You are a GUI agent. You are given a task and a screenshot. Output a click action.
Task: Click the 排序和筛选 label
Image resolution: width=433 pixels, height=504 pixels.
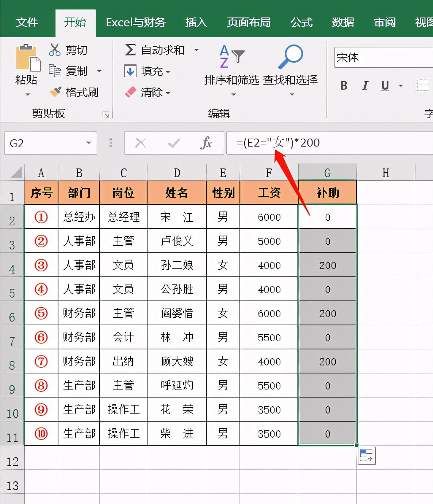tap(232, 80)
